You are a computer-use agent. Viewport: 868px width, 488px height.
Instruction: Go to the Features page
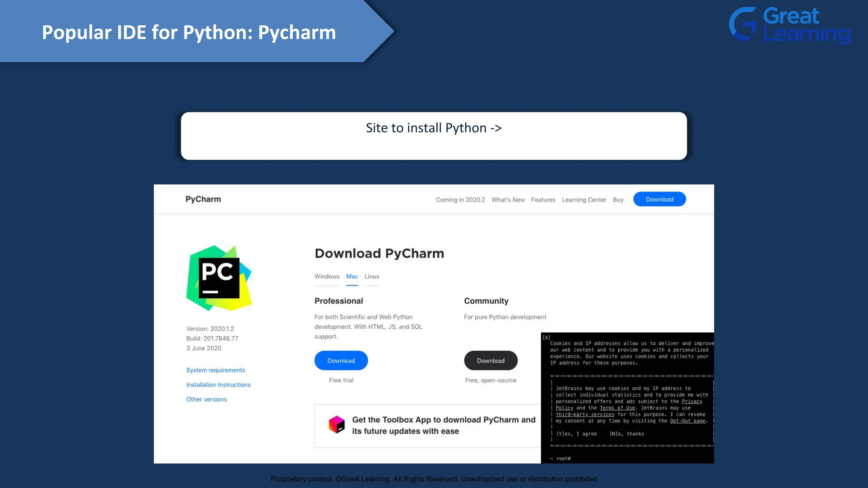pos(543,200)
